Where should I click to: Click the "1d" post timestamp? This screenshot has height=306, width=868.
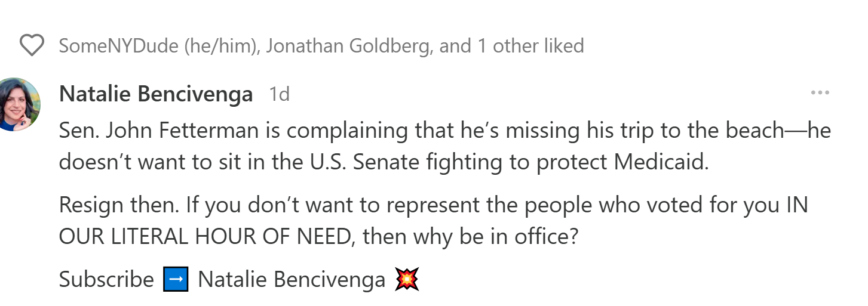pos(279,94)
